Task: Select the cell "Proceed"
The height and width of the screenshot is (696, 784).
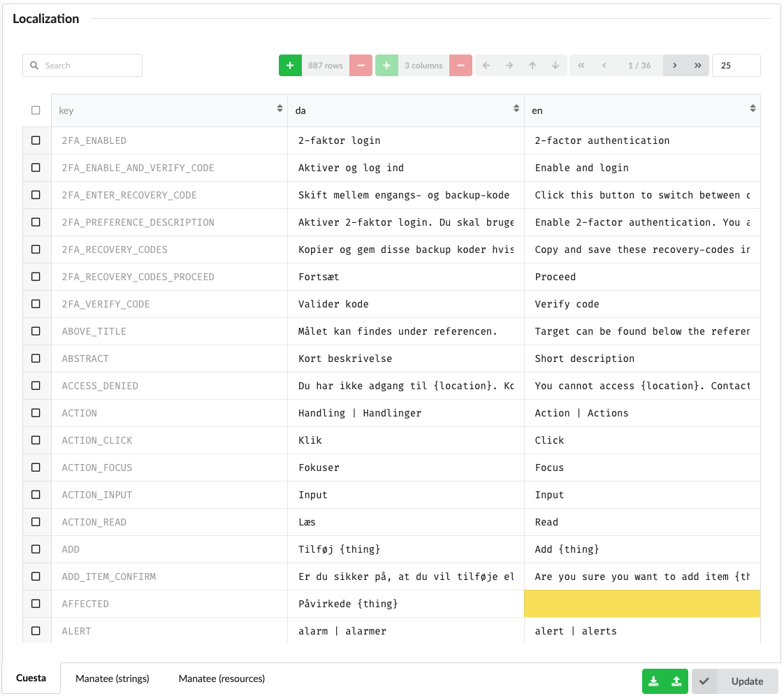Action: pyautogui.click(x=642, y=277)
